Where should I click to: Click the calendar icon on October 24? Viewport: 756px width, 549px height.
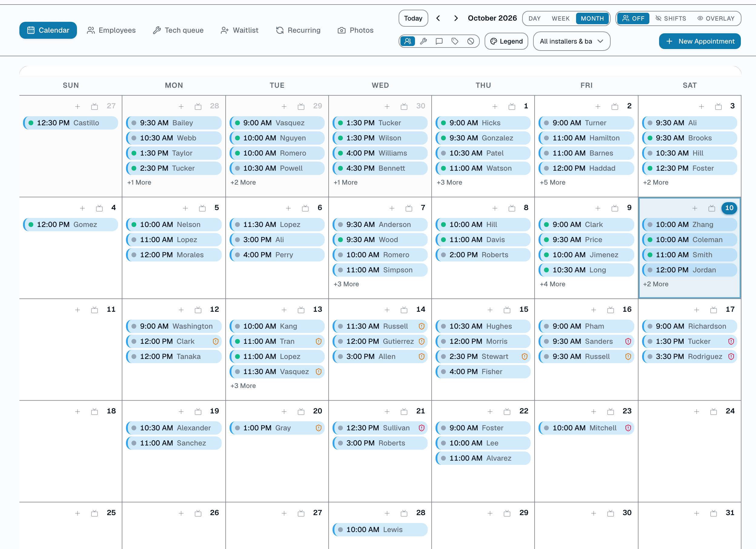tap(713, 411)
